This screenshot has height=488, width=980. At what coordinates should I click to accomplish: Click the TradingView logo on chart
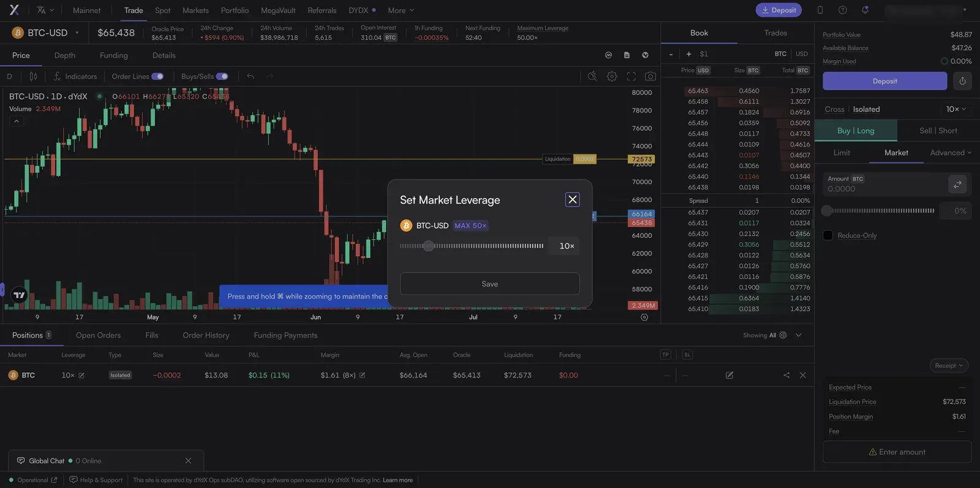[20, 295]
